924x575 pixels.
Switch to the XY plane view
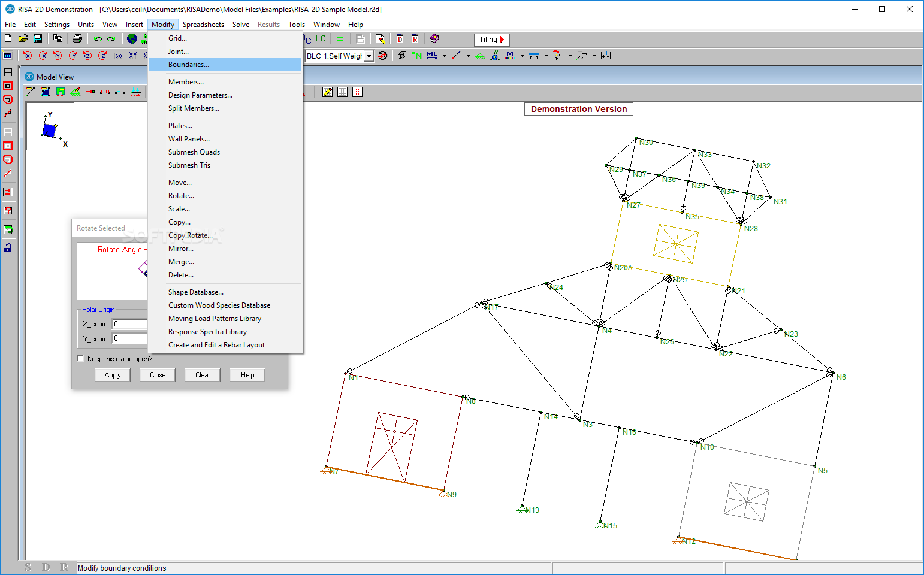[x=133, y=55]
